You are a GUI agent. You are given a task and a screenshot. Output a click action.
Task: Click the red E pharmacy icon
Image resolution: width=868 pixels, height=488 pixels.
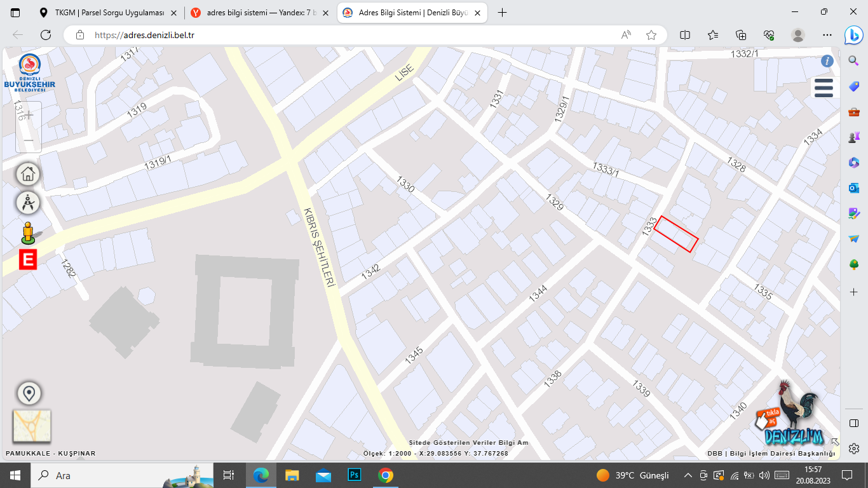[x=28, y=259]
